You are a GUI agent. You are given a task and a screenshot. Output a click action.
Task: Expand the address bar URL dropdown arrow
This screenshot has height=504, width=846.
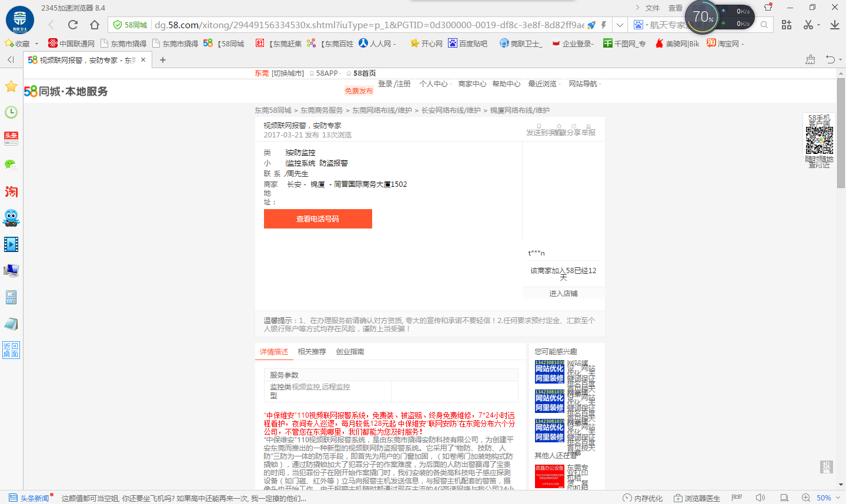620,25
